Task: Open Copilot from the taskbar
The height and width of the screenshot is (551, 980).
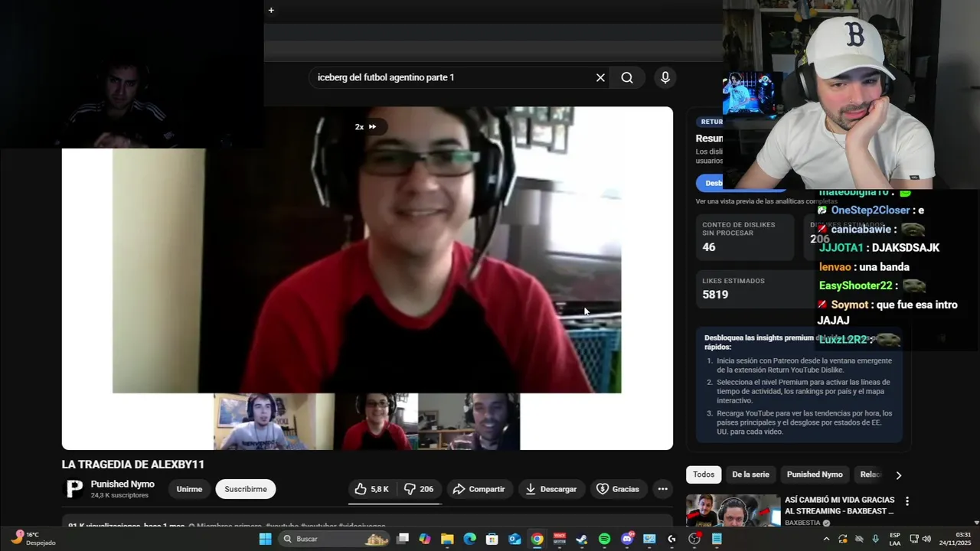Action: click(425, 539)
